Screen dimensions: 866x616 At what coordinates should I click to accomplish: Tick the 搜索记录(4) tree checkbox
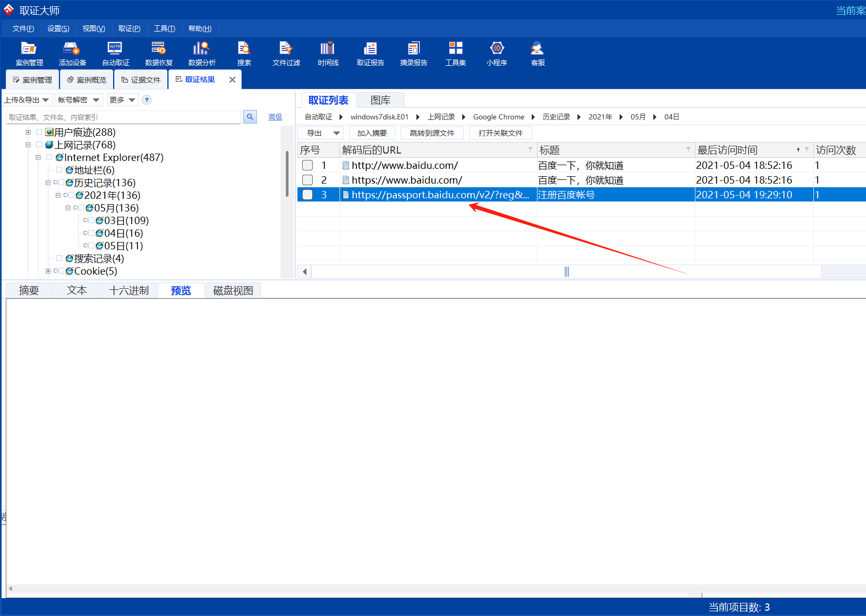pos(59,258)
